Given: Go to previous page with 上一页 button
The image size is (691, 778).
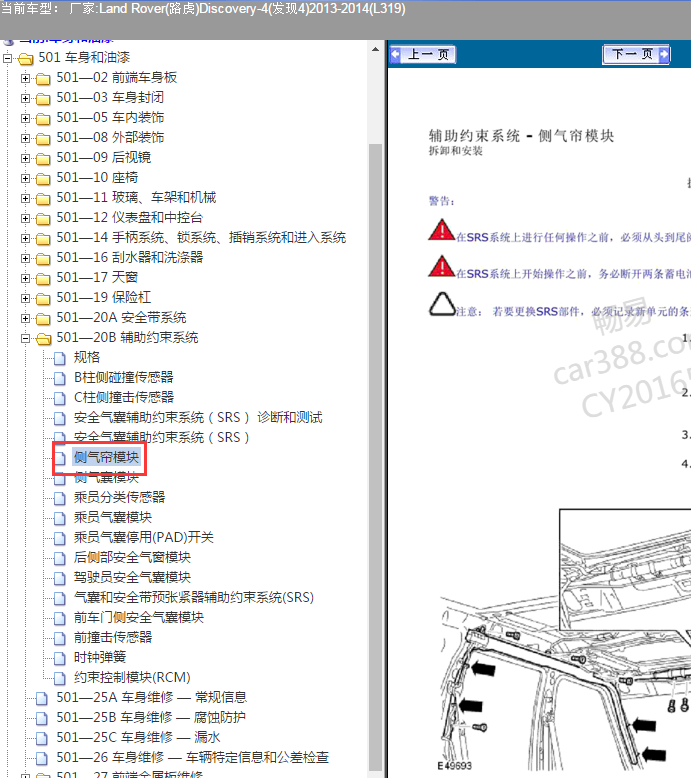Looking at the screenshot, I should click(x=423, y=55).
